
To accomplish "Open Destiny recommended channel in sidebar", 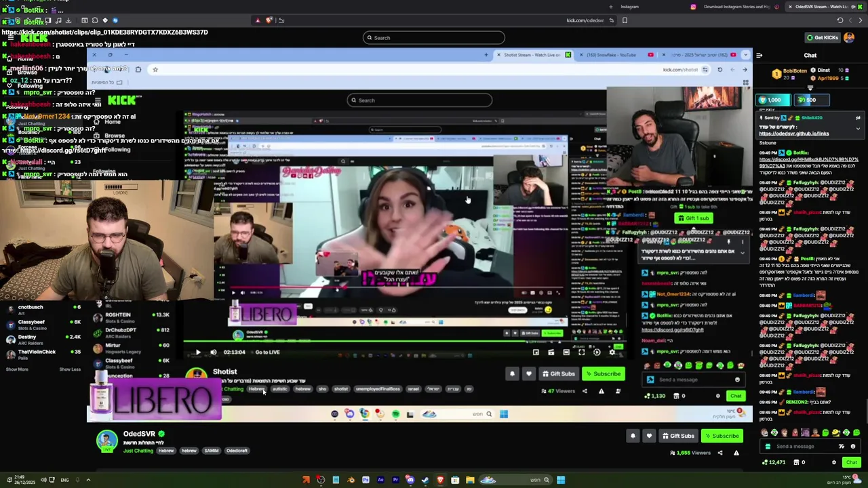I will click(43, 339).
